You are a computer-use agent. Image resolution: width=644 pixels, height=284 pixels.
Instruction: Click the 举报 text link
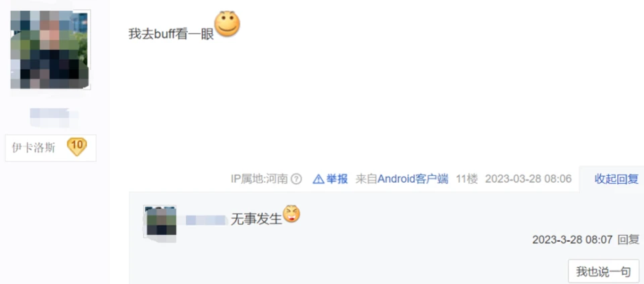tap(337, 179)
